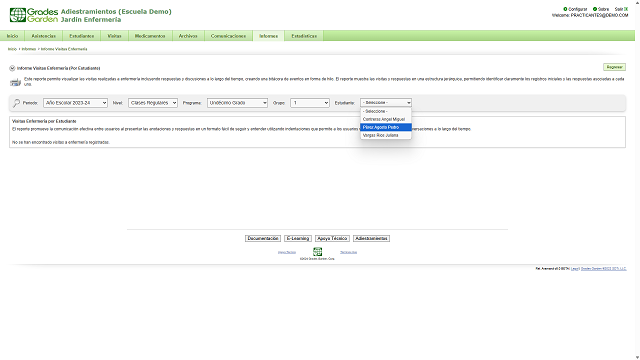Click the Grades Garden copyright link
The height and width of the screenshot is (360, 640).
(x=604, y=269)
